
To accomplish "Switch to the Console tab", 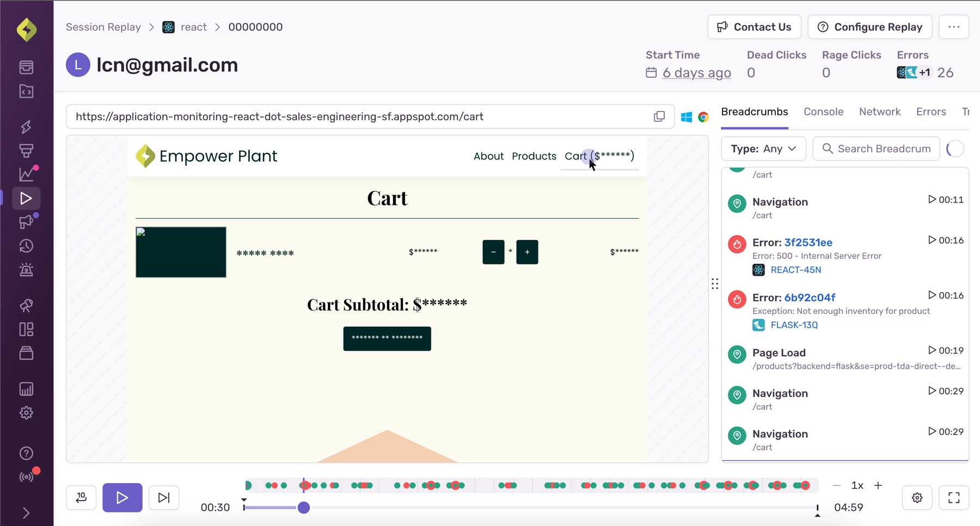I will 823,112.
